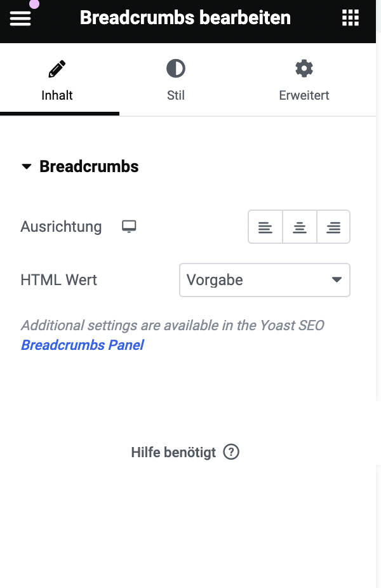
Task: Open the hamburger menu icon
Action: 20,18
